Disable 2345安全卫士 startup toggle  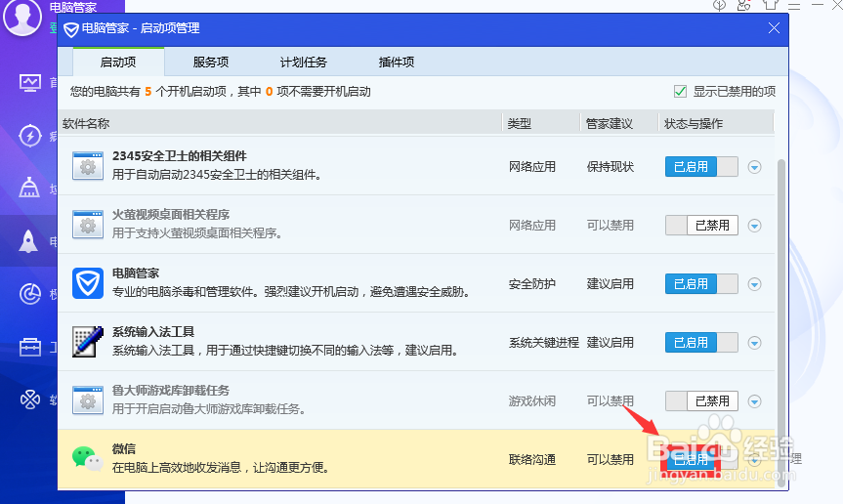[x=701, y=167]
